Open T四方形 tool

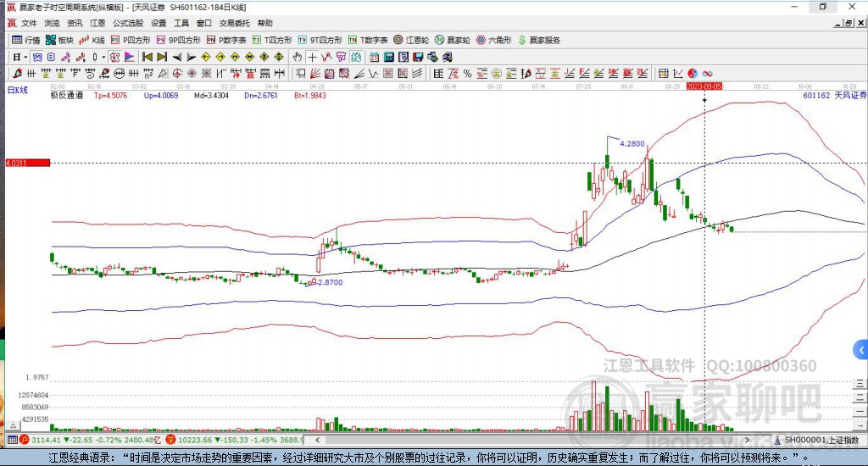[x=272, y=40]
